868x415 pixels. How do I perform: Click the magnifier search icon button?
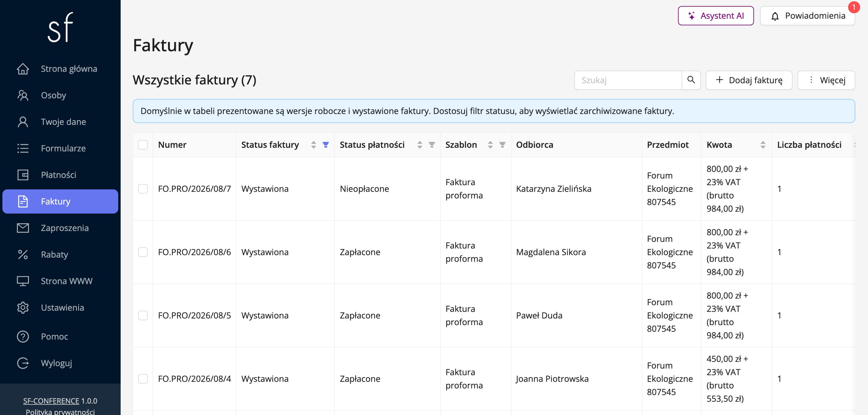(691, 80)
